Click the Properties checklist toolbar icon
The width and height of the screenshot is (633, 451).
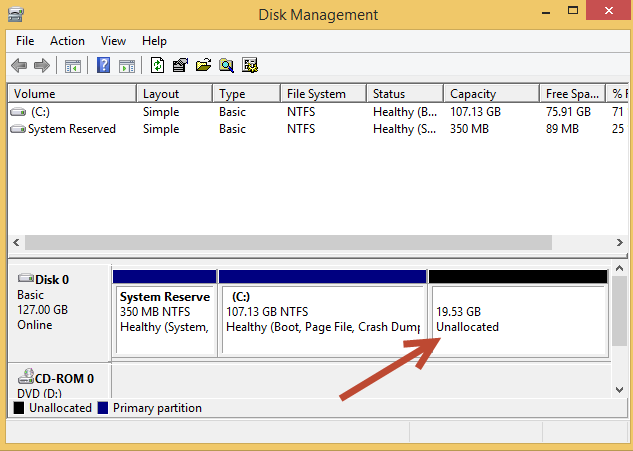coord(180,66)
